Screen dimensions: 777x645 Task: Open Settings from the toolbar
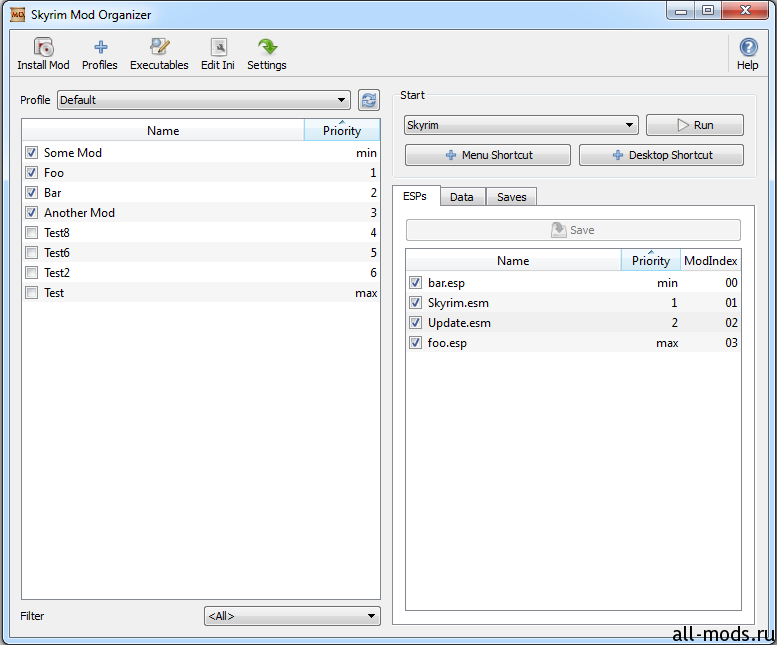pyautogui.click(x=267, y=54)
